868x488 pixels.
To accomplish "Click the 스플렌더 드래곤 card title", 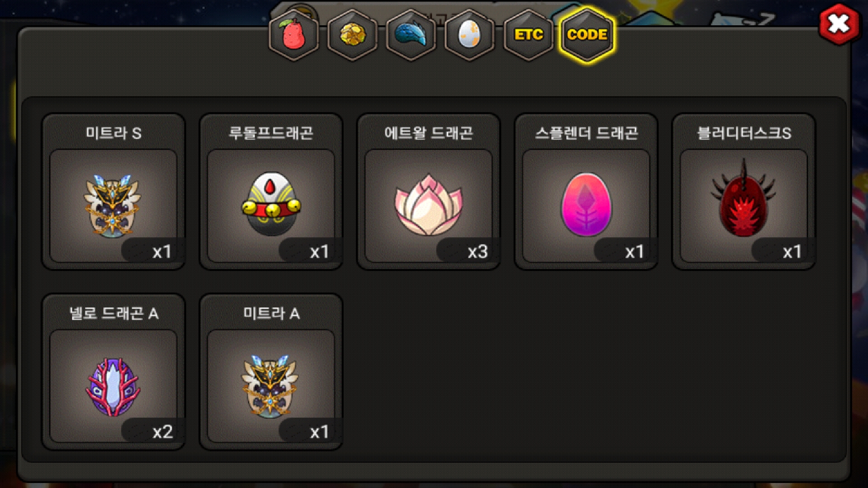I will [x=586, y=133].
